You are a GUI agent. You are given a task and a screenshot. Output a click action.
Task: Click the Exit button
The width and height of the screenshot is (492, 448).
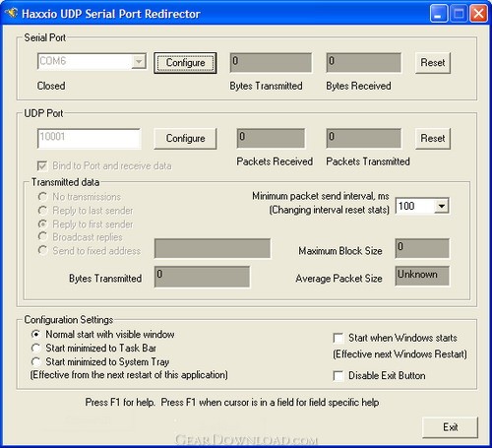point(450,427)
